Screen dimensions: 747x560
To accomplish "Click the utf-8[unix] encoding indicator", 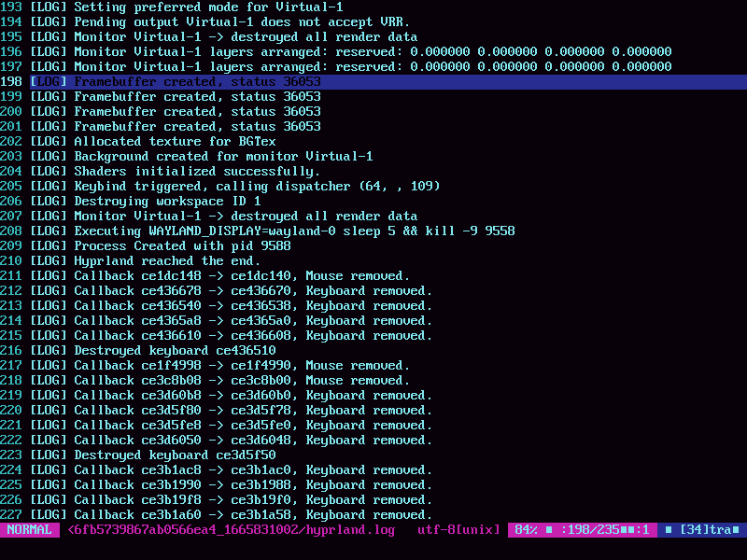I will click(x=458, y=529).
